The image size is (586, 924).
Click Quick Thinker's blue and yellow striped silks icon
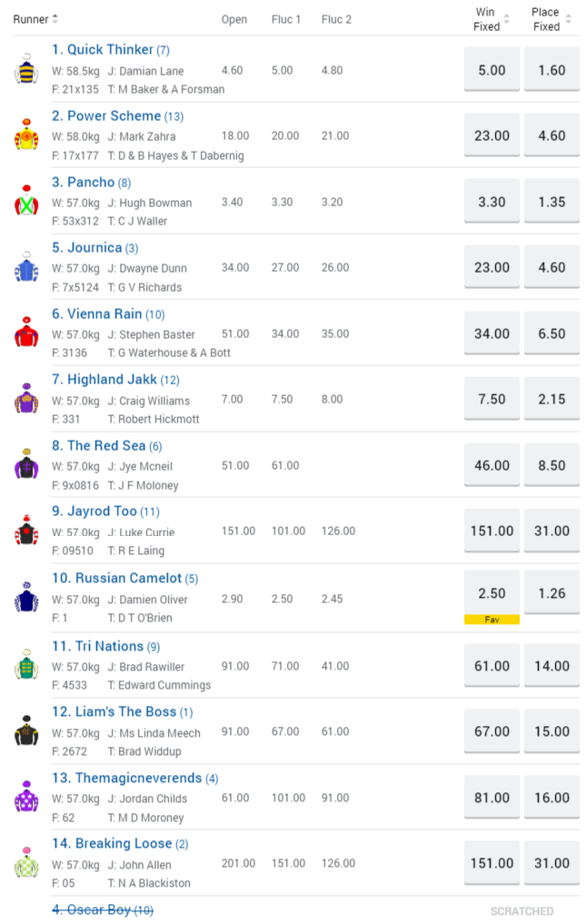point(26,69)
